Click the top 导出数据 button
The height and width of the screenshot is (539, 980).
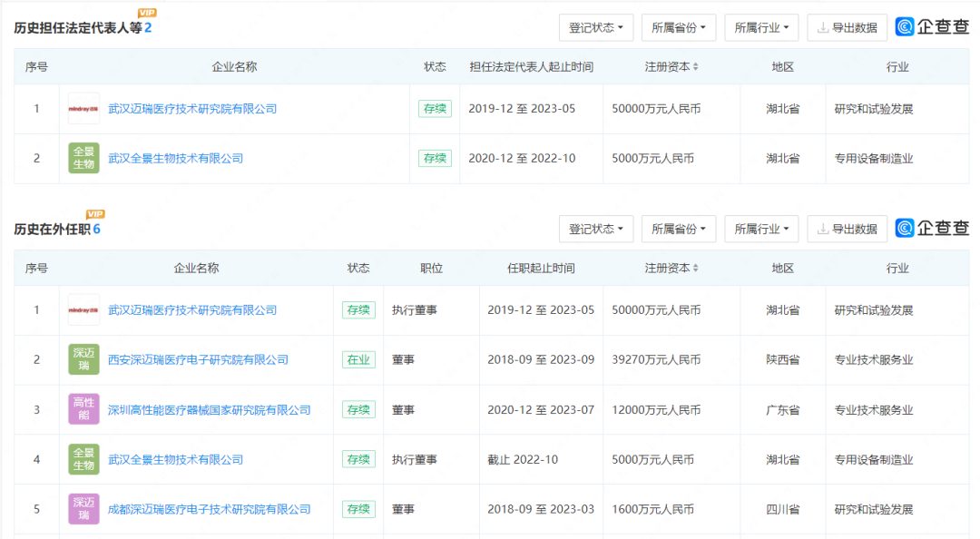(x=847, y=27)
